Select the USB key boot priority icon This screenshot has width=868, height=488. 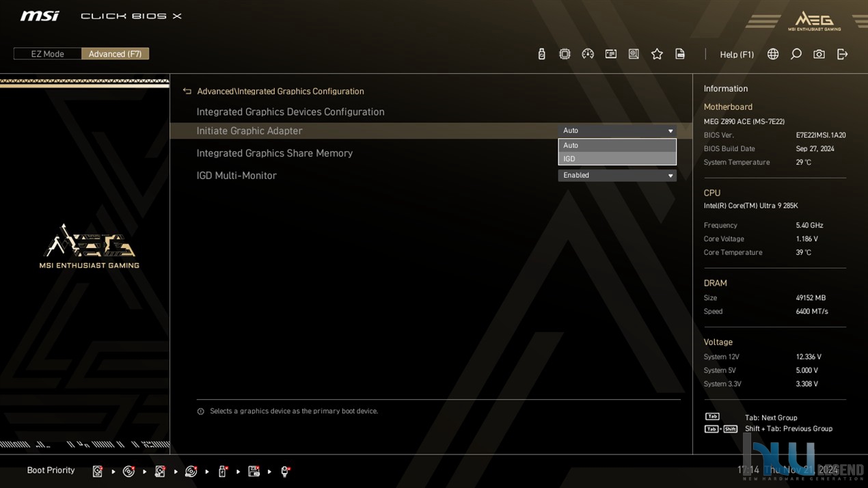(x=223, y=471)
